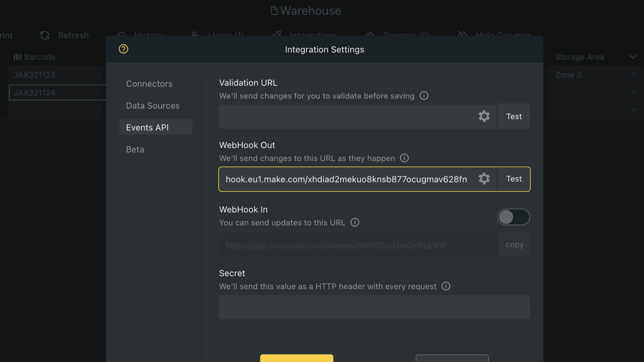The height and width of the screenshot is (362, 644).
Task: Test the WebHook Out URL
Action: [x=513, y=179]
